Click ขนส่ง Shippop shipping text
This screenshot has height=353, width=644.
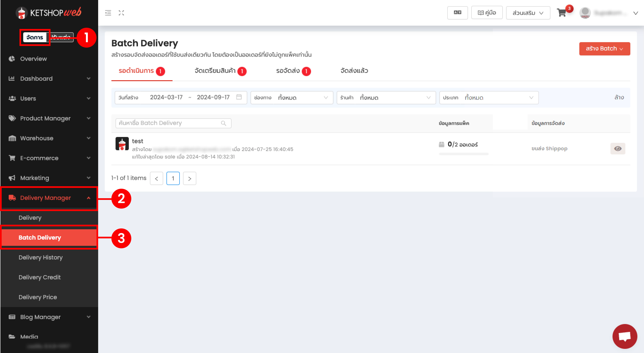(x=549, y=149)
